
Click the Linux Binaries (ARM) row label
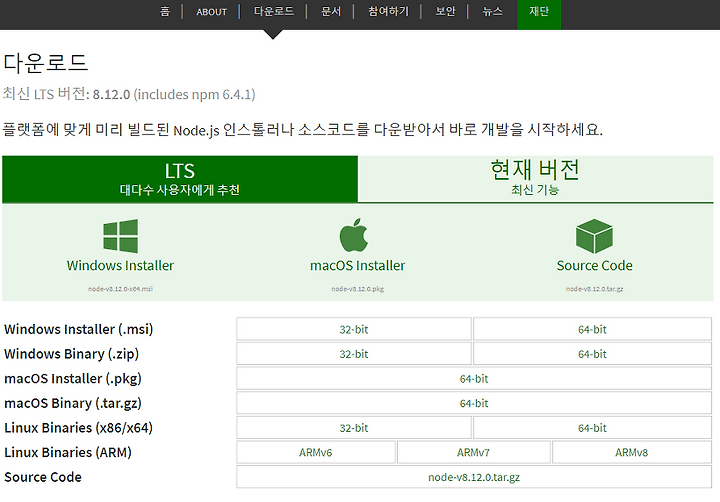point(68,452)
